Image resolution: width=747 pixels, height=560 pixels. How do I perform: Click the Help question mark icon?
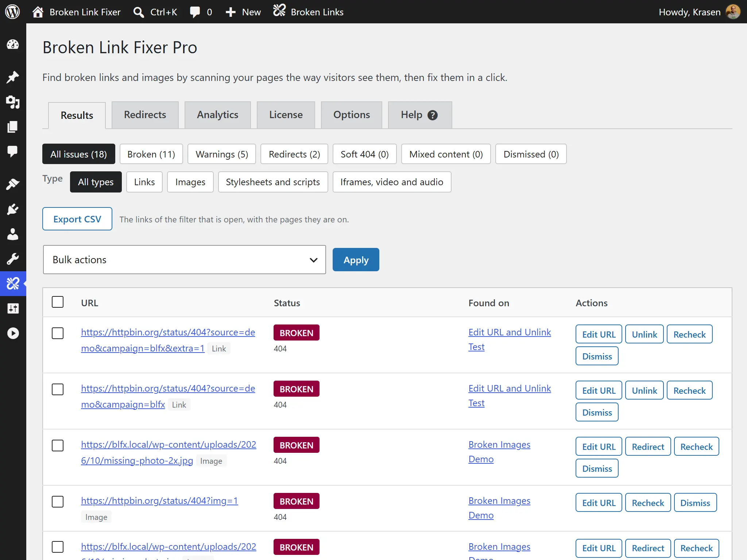tap(433, 115)
